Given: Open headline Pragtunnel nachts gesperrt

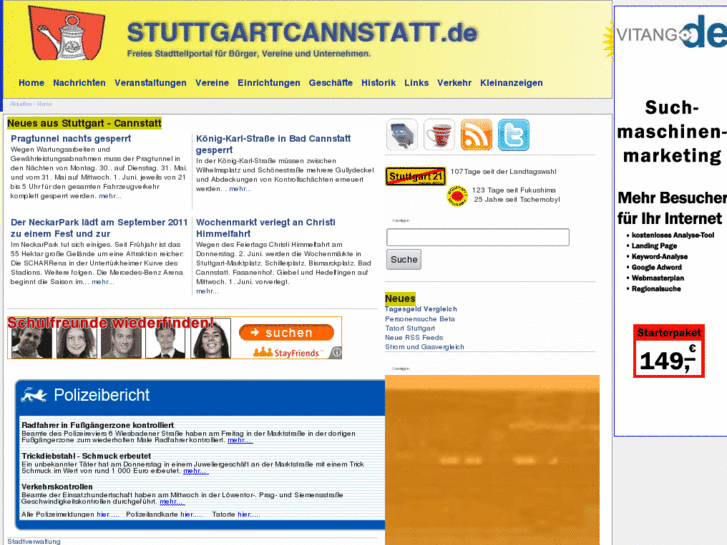Looking at the screenshot, I should coord(70,138).
